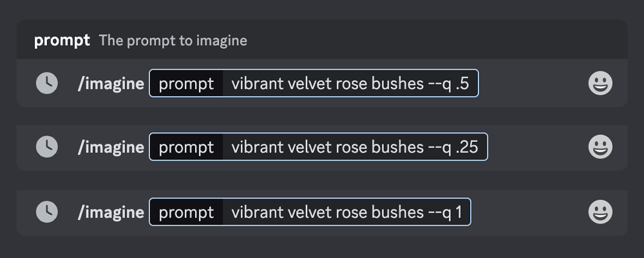Click the clock icon beside the --q 1 command
Image resolution: width=644 pixels, height=258 pixels.
click(47, 212)
